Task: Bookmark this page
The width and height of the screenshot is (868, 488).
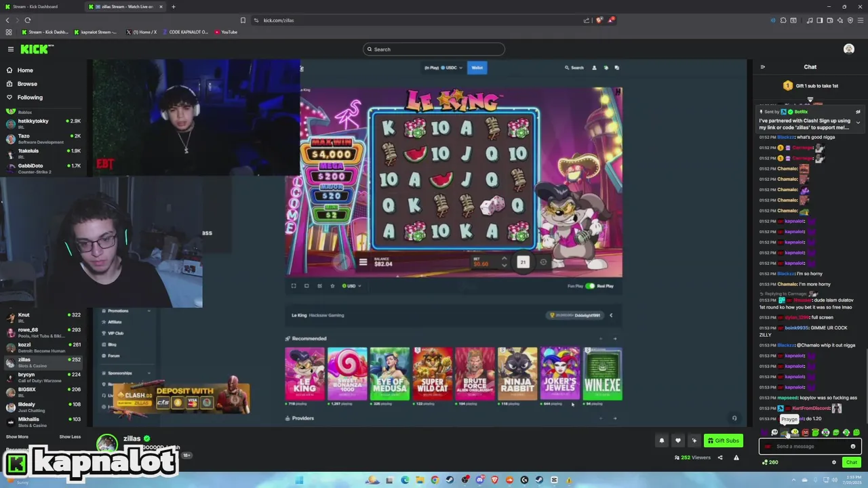Action: click(243, 20)
